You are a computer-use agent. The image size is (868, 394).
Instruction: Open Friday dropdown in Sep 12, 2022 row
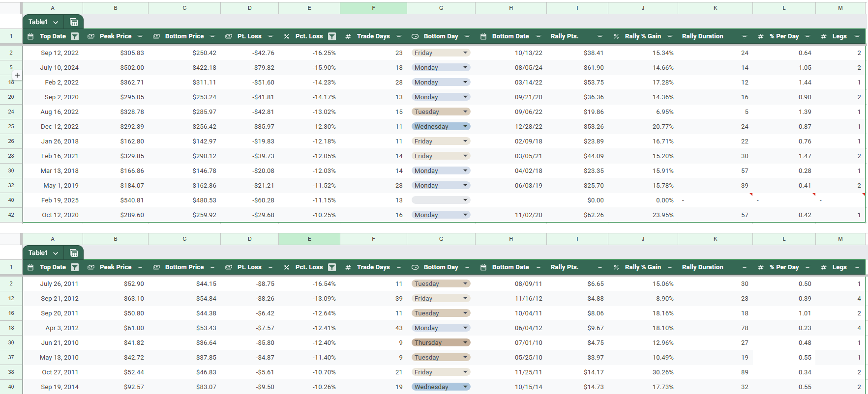tap(465, 53)
